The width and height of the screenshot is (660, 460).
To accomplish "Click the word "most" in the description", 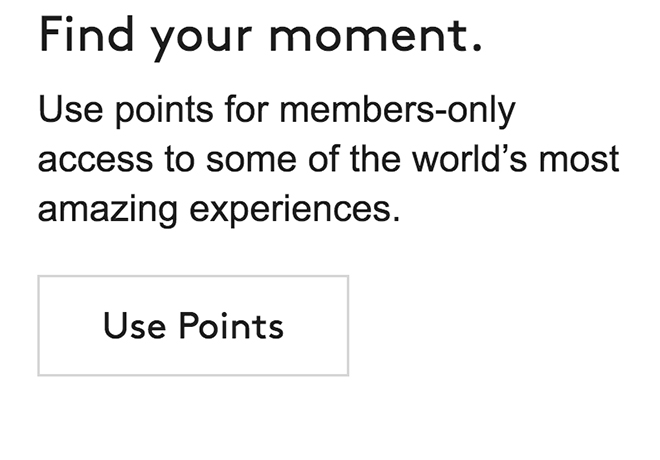I will [583, 160].
